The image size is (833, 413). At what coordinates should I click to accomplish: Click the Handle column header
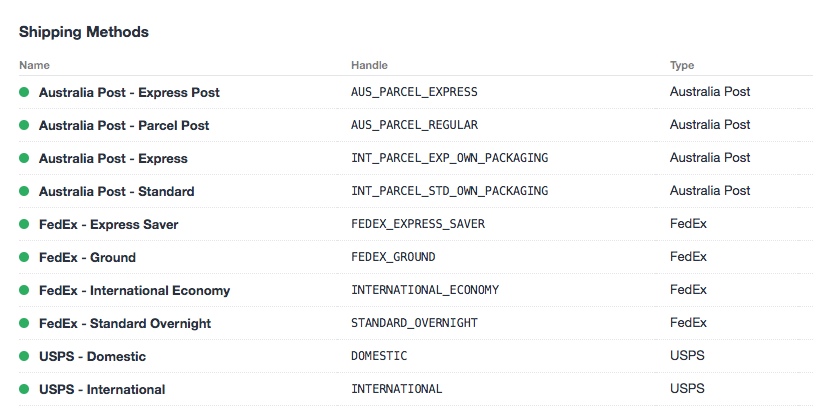[369, 65]
